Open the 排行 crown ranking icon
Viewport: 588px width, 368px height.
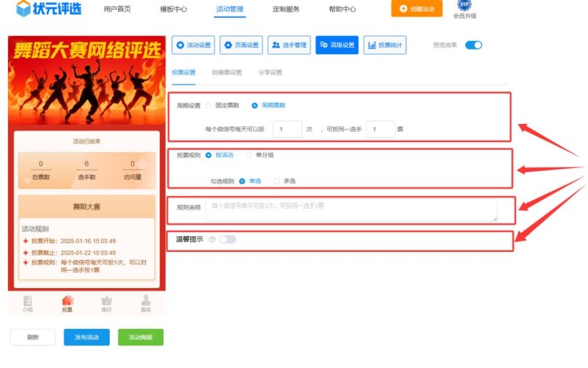coord(107,301)
